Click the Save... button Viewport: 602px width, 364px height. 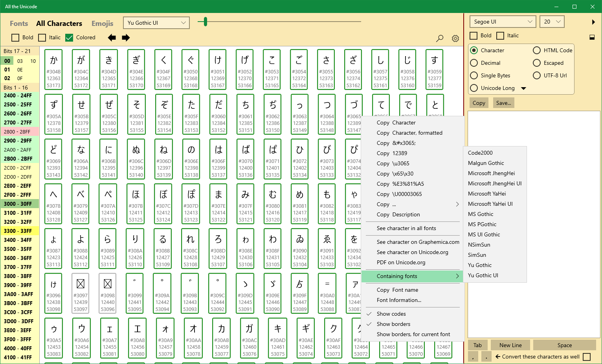503,103
